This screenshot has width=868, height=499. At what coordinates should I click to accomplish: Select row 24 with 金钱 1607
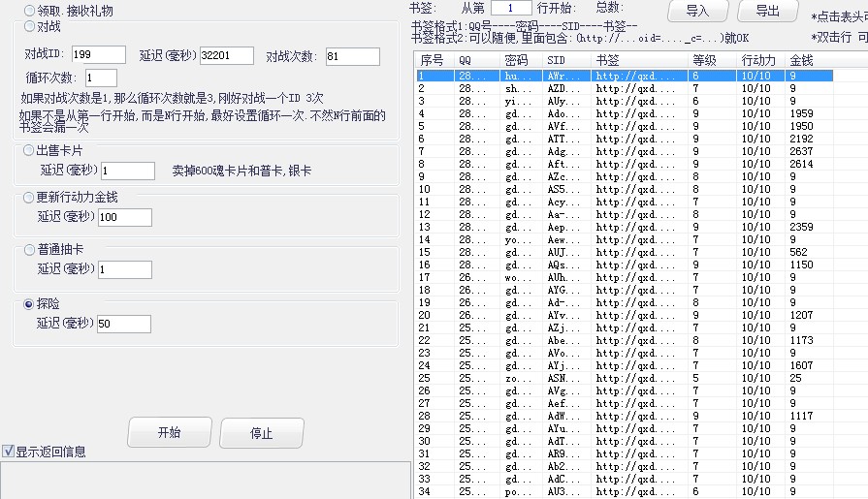click(x=625, y=365)
